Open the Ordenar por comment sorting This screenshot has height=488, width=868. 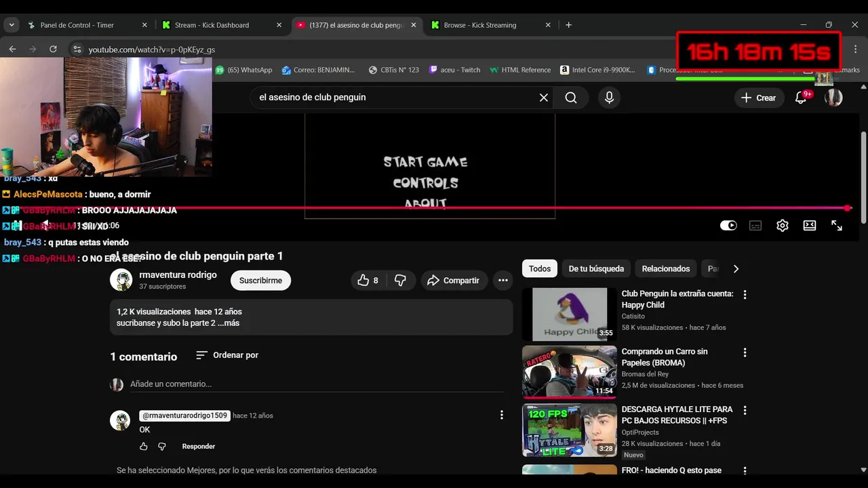(227, 355)
